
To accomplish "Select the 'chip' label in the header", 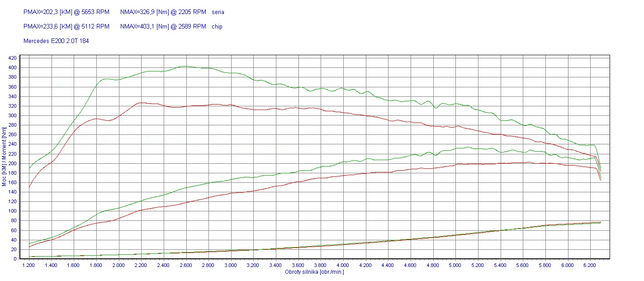I will [217, 27].
